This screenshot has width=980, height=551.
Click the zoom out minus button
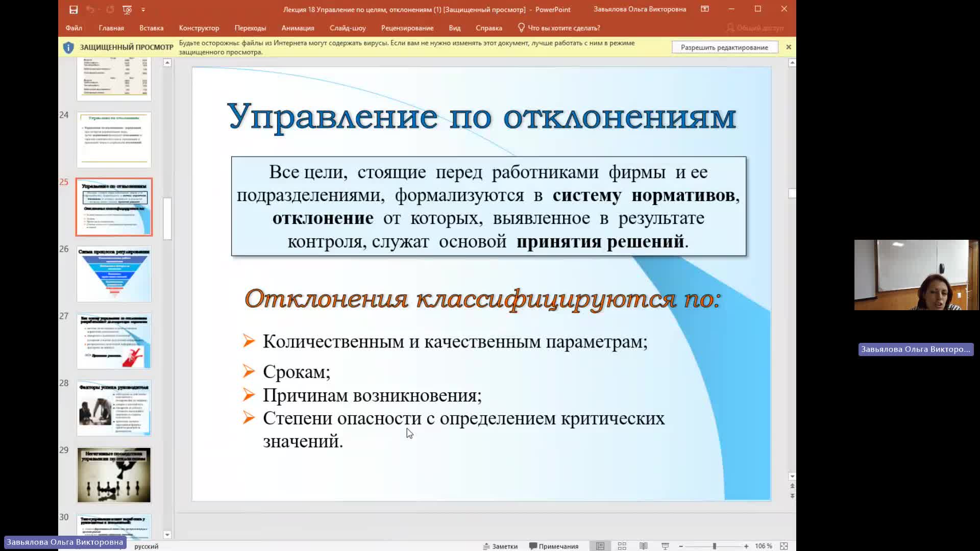click(x=681, y=546)
